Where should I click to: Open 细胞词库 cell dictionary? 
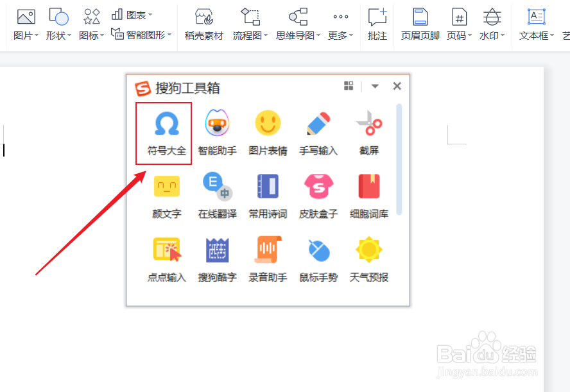(369, 196)
